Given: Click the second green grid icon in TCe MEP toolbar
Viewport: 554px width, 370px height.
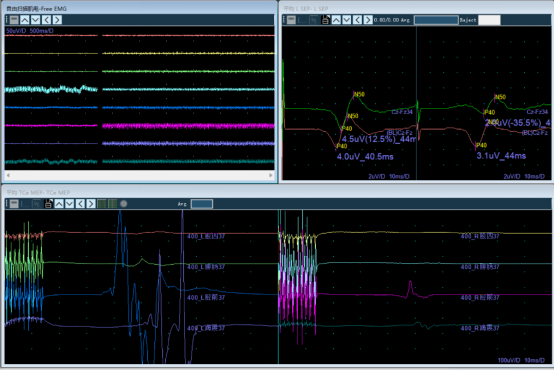Looking at the screenshot, I should click(x=112, y=204).
